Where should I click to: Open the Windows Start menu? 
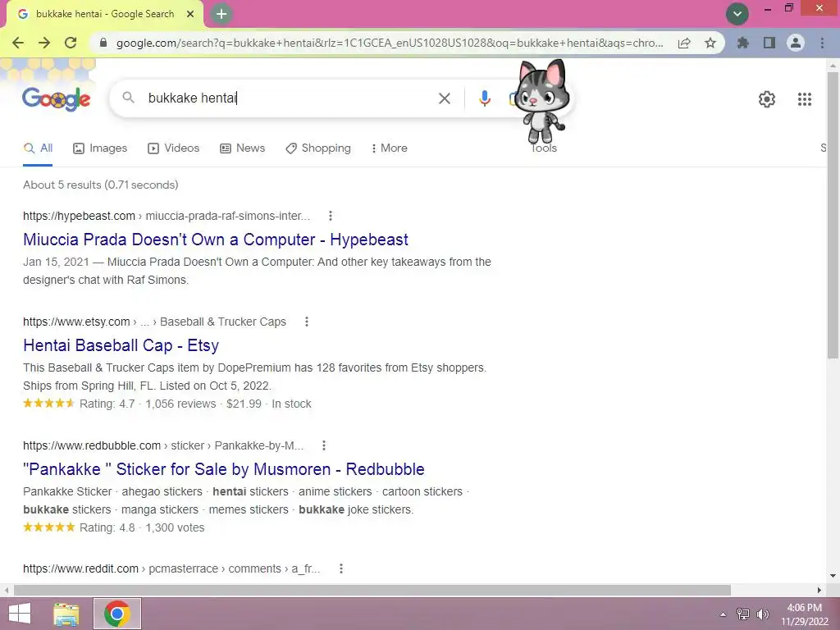[x=20, y=614]
